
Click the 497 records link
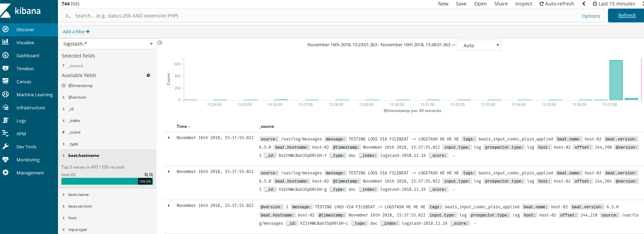[94, 167]
